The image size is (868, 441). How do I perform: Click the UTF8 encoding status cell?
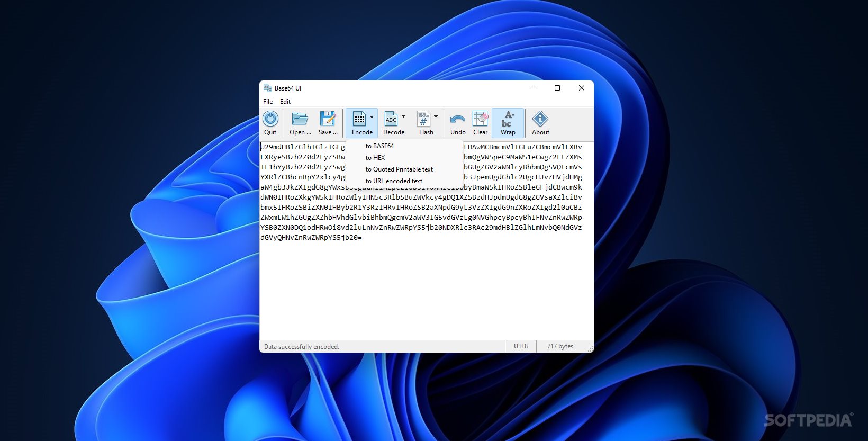[521, 346]
